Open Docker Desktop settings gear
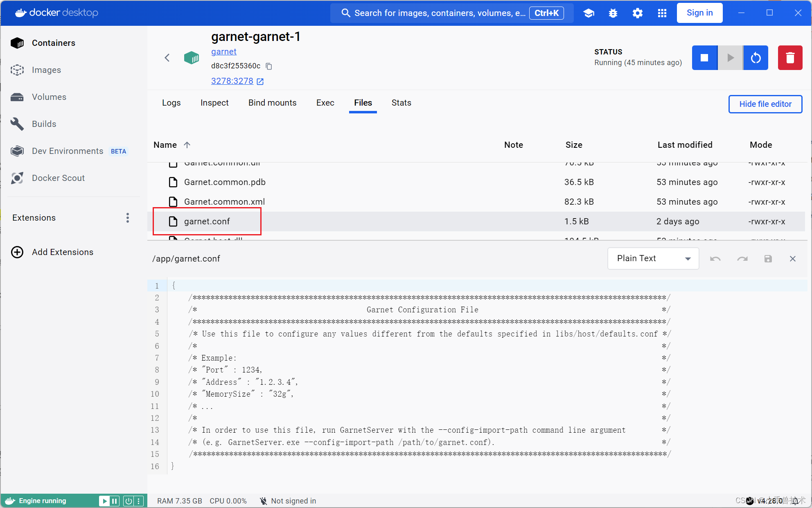812x508 pixels. [637, 13]
